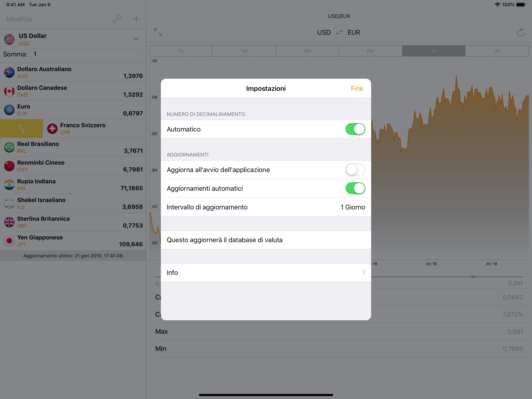
Task: Swap USD and EUR with the arrows icon
Action: (x=339, y=33)
